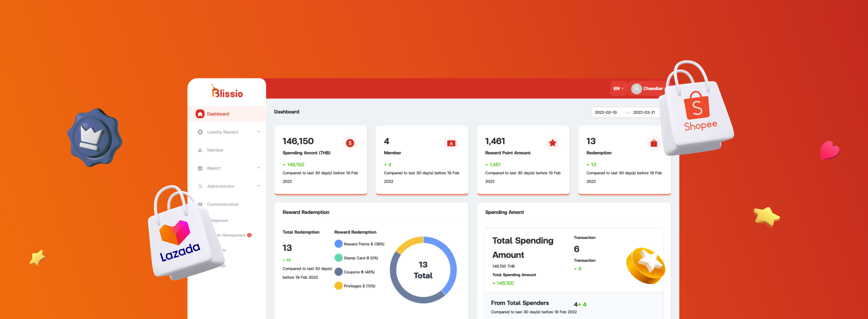Set the end date 2022-03-21
The image size is (868, 319).
pos(644,113)
